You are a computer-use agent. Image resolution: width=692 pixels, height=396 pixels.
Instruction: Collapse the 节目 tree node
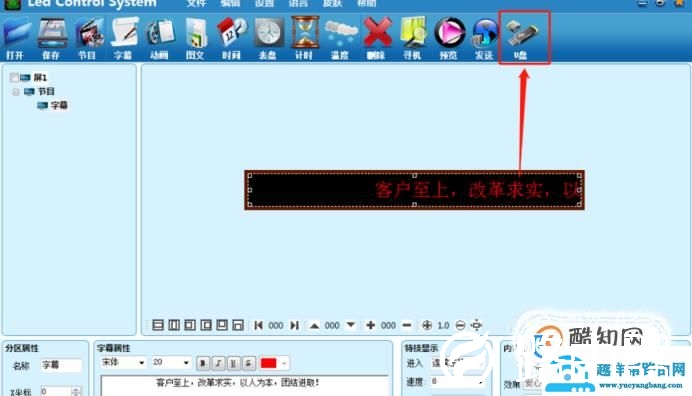[16, 92]
